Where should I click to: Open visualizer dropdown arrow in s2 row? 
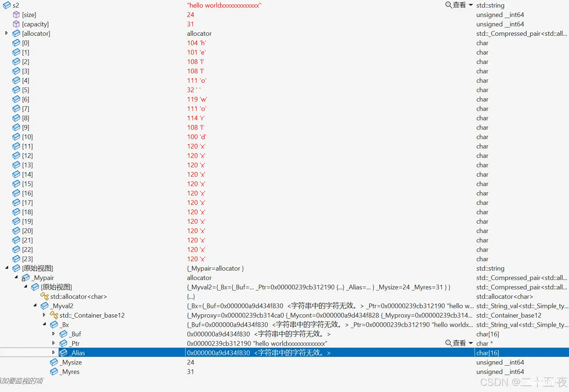[471, 5]
